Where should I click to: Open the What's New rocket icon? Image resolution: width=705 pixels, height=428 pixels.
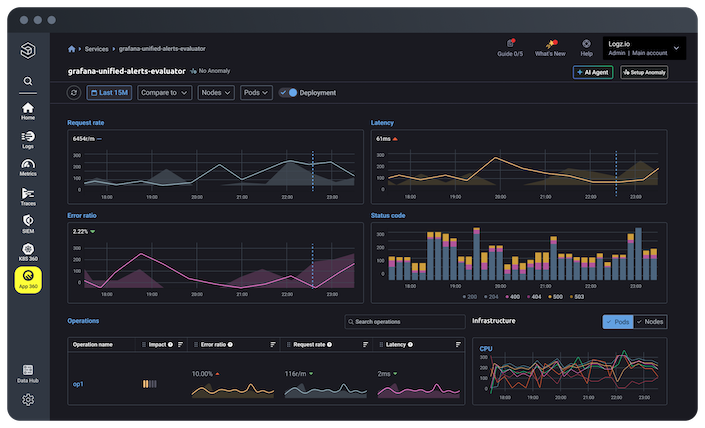pyautogui.click(x=549, y=45)
